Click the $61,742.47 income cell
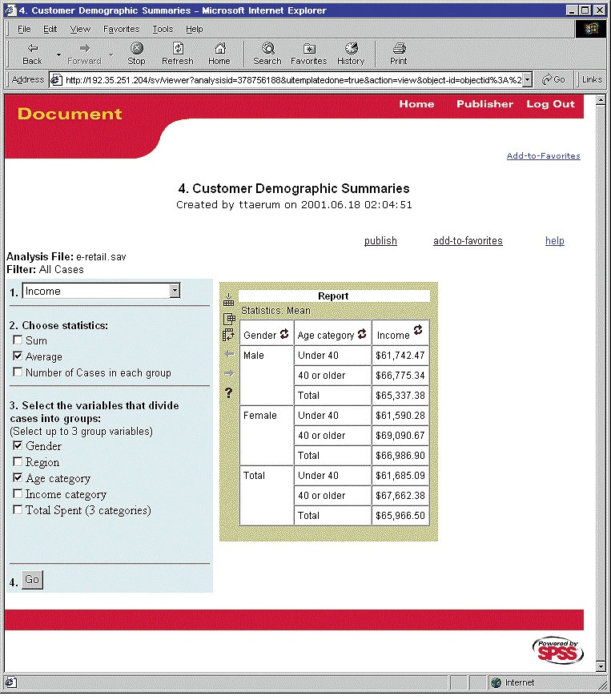The width and height of the screenshot is (611, 700). click(x=400, y=356)
